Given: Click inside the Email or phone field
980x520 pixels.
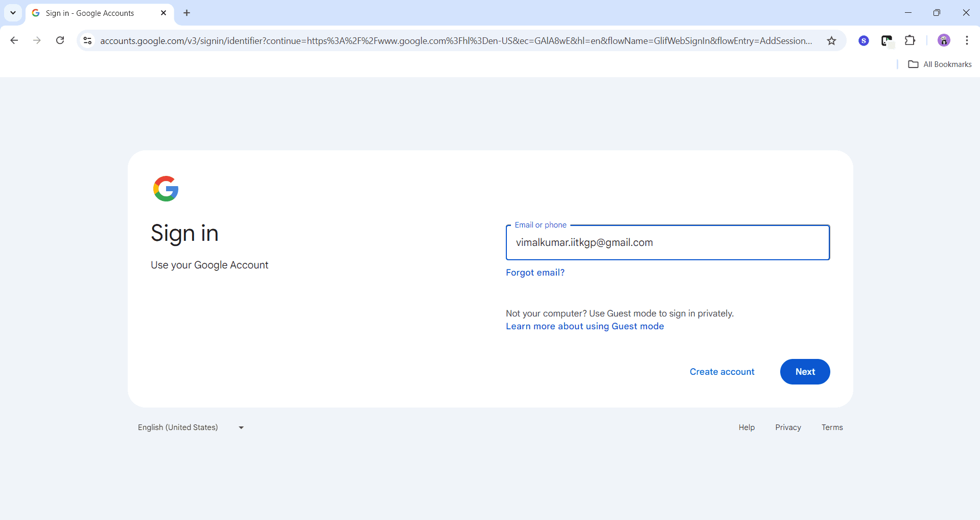Looking at the screenshot, I should (667, 242).
